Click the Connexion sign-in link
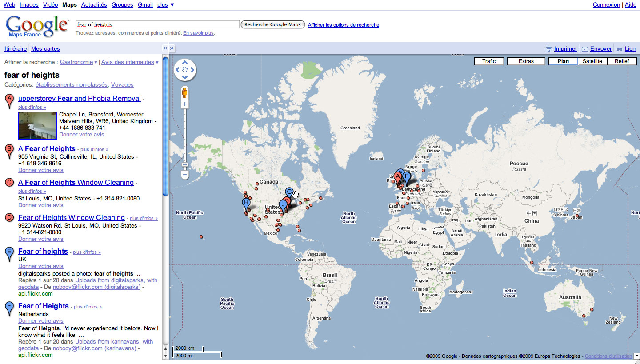Screen dimensions: 640x364 pos(606,5)
